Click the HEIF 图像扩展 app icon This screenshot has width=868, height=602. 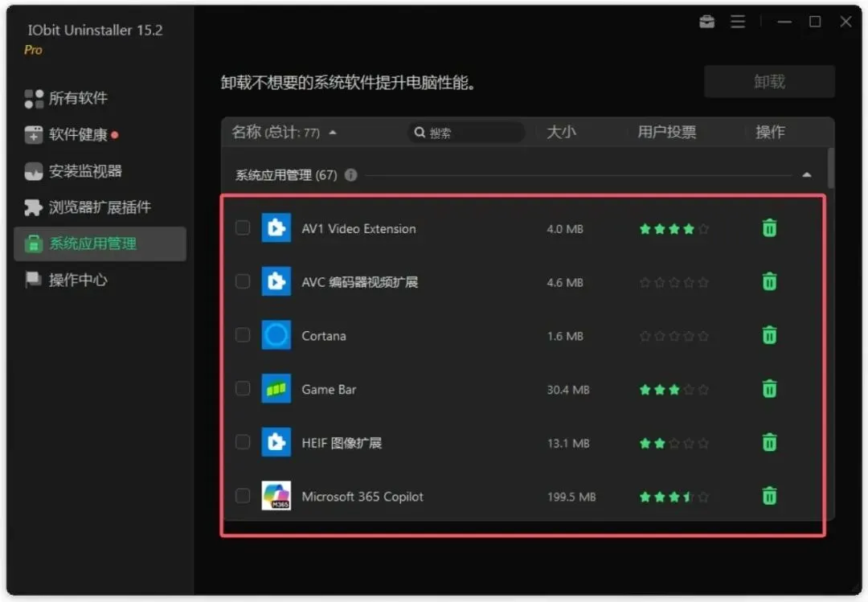click(276, 443)
